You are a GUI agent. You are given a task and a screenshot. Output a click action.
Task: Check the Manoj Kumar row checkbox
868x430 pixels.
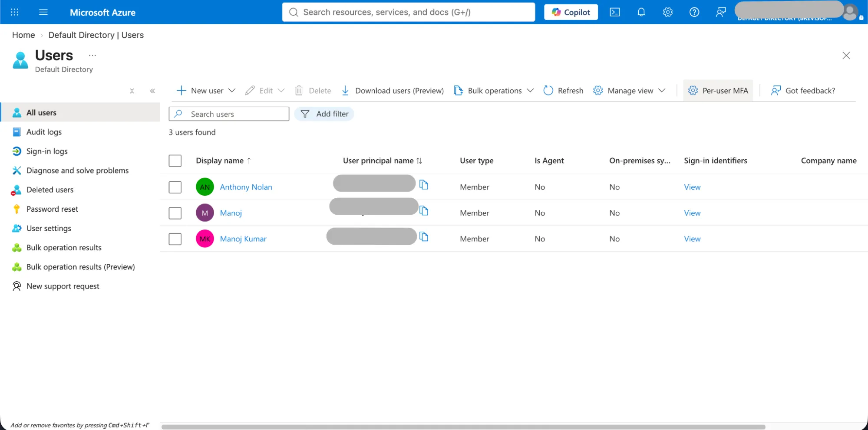click(x=175, y=239)
